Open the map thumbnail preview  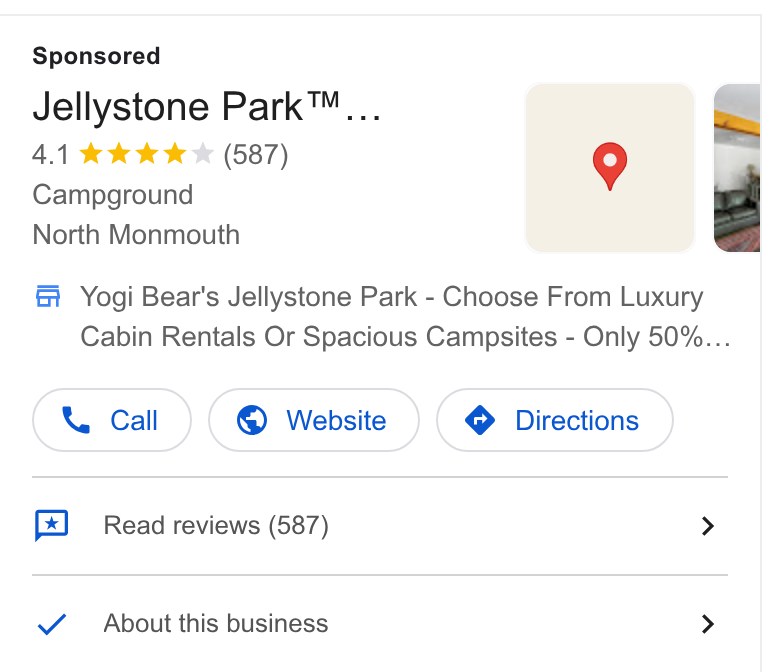(x=610, y=168)
